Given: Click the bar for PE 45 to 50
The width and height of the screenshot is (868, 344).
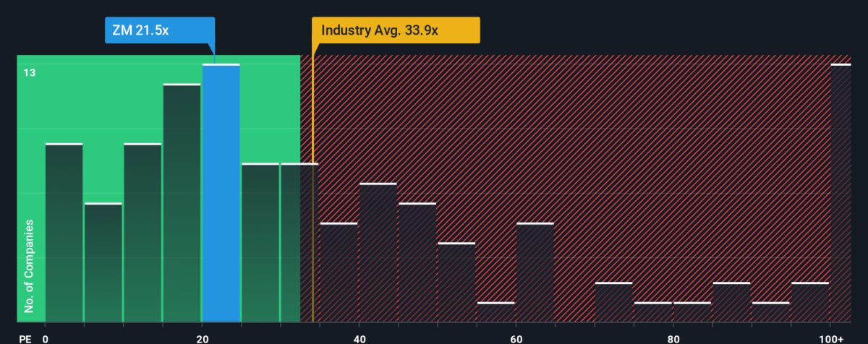Looking at the screenshot, I should [417, 262].
